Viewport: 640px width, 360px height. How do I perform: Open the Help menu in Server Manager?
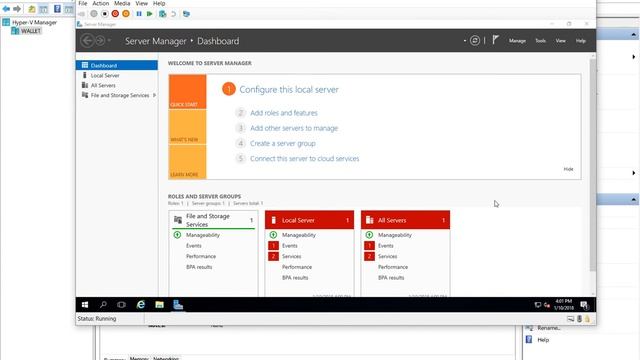tap(580, 41)
